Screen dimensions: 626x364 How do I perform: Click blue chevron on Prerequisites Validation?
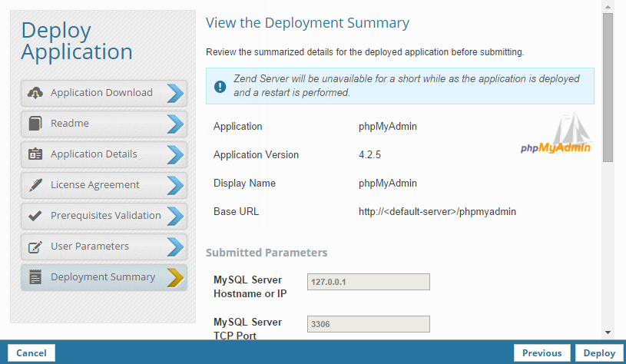point(176,216)
